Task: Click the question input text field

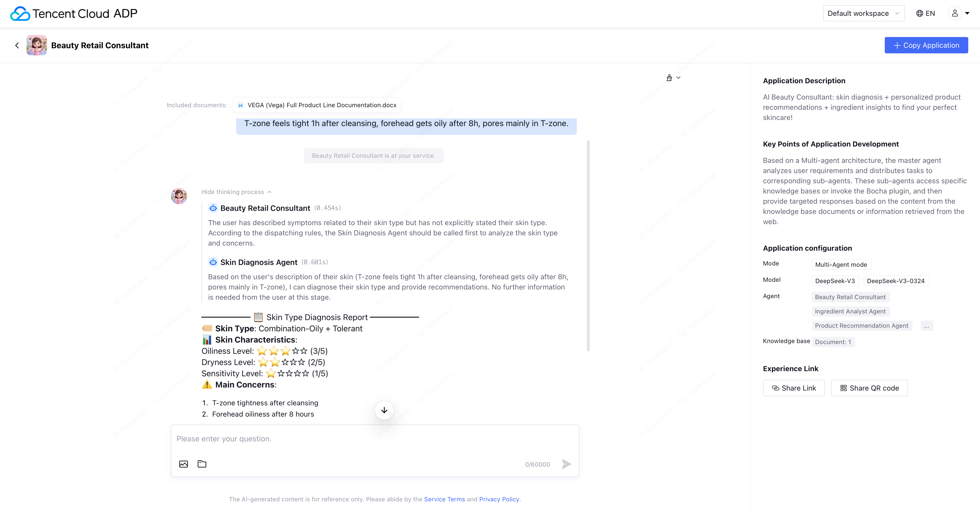Action: [375, 439]
